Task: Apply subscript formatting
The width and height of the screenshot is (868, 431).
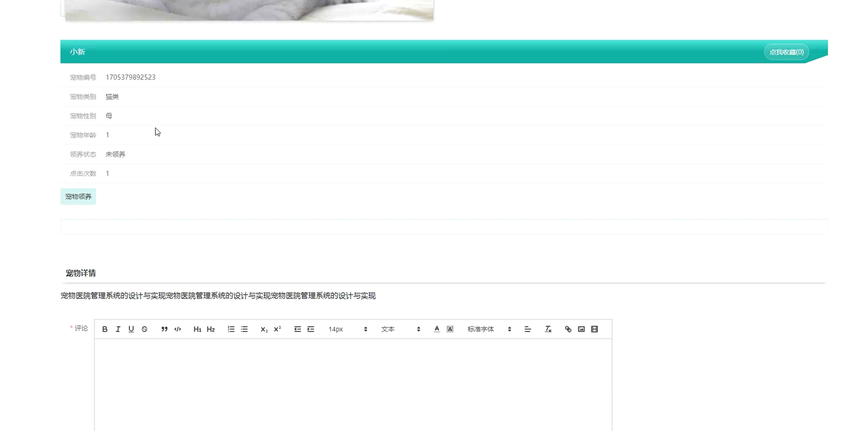Action: [264, 329]
